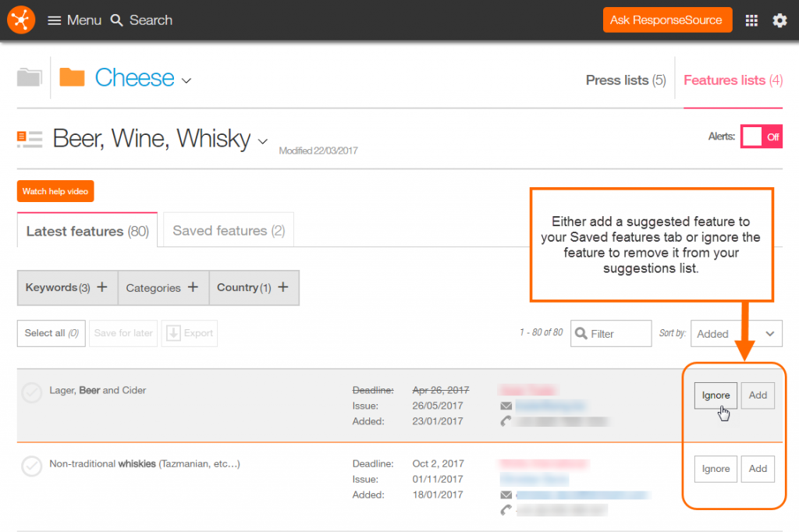Click email icon in Lager, Beer and Cider row
The width and height of the screenshot is (799, 532).
point(506,406)
